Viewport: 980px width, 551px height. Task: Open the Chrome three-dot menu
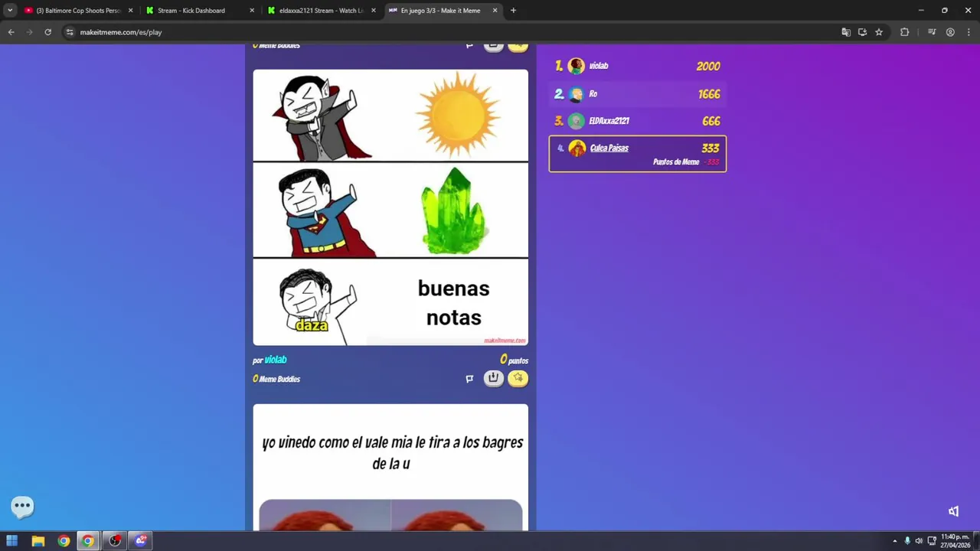click(x=968, y=32)
